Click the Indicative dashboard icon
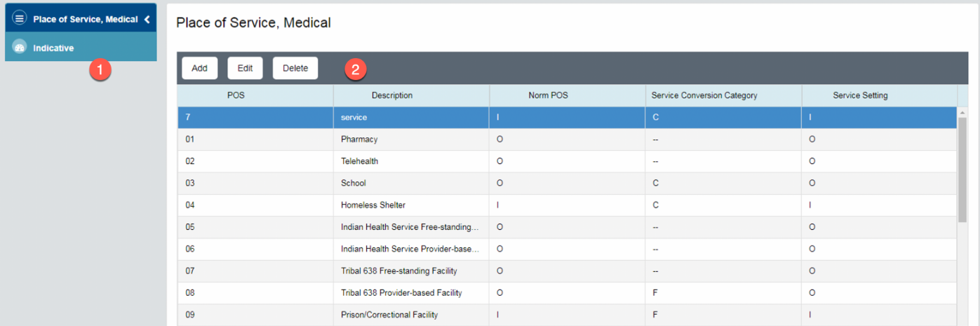Screen dimensions: 980x326 click(x=20, y=48)
